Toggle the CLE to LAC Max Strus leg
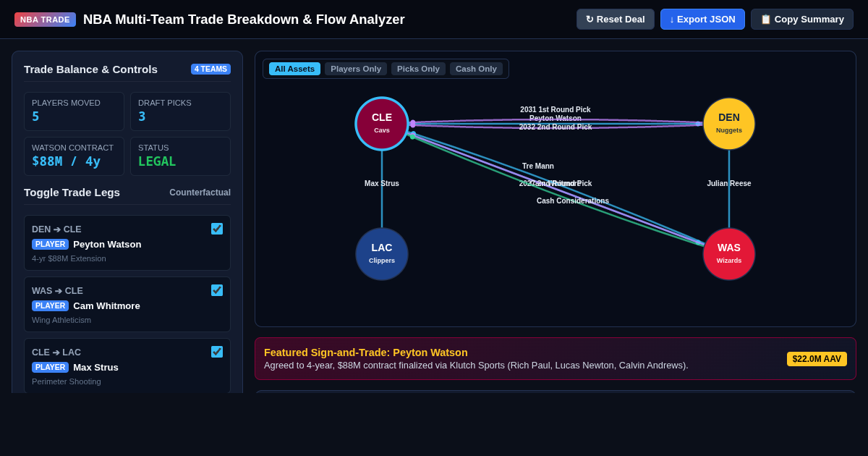The image size is (868, 456). (217, 352)
